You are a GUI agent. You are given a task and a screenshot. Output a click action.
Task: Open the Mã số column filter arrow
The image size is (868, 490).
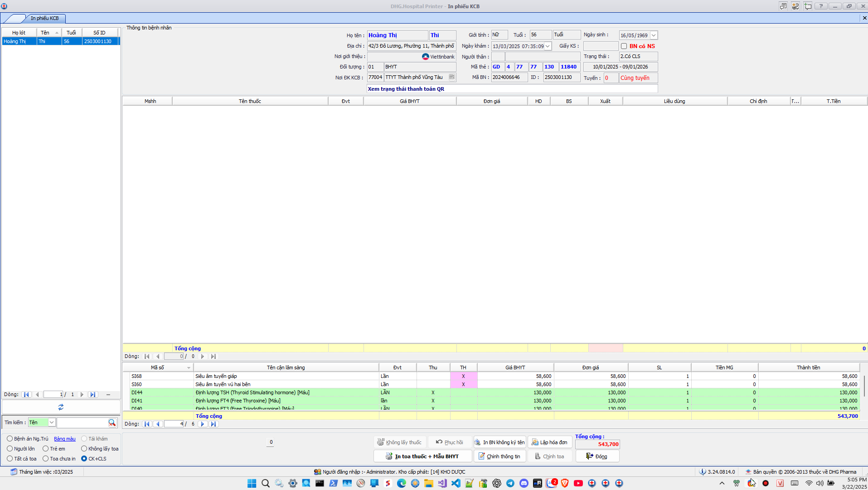(189, 368)
